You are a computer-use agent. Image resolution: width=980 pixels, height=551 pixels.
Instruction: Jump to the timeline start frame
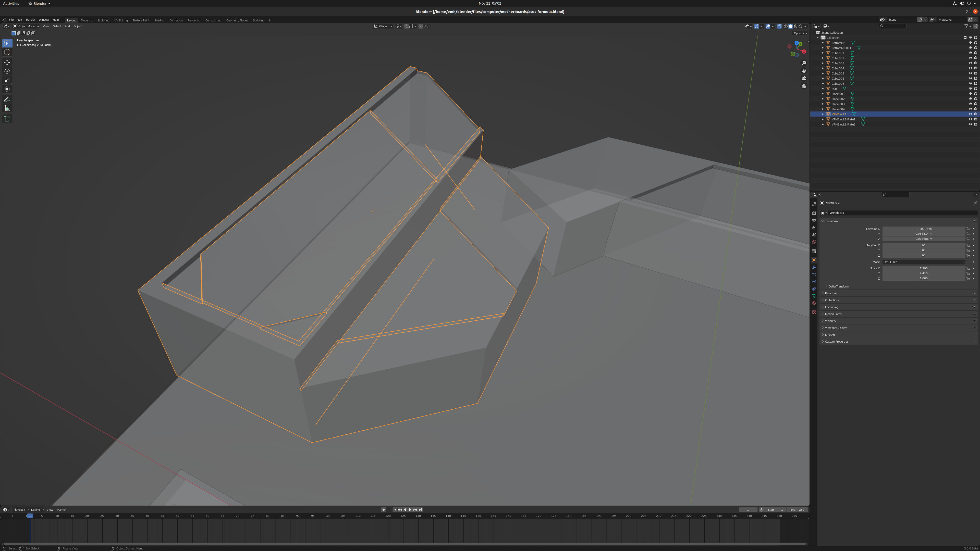(x=395, y=510)
